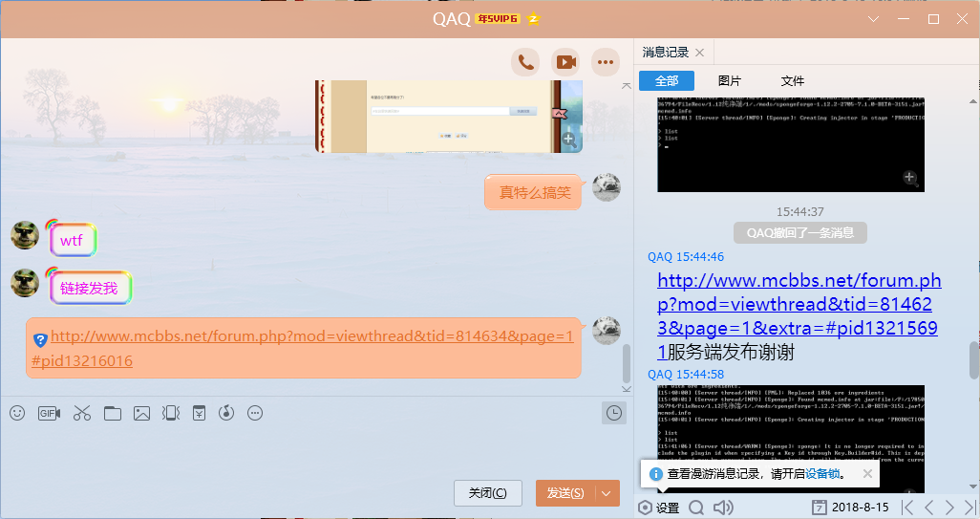Click the speaker icon in message record bar
Screen dimensions: 980x519
pyautogui.click(x=723, y=508)
